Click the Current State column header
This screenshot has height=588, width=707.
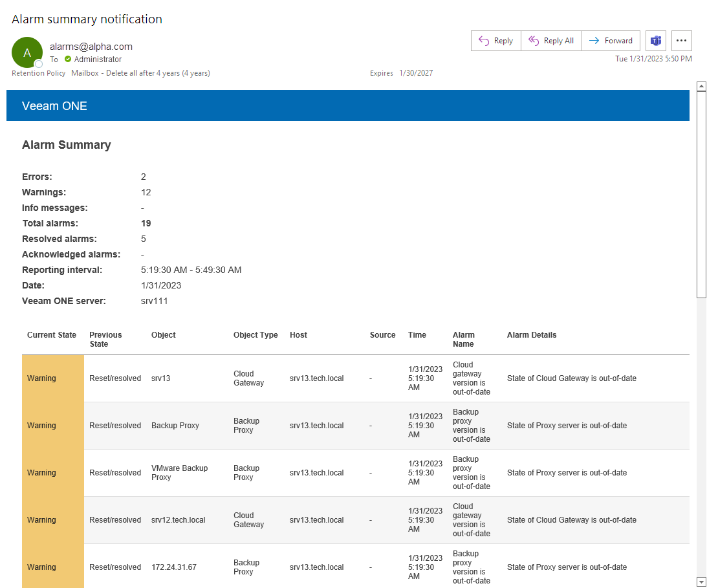coord(51,335)
